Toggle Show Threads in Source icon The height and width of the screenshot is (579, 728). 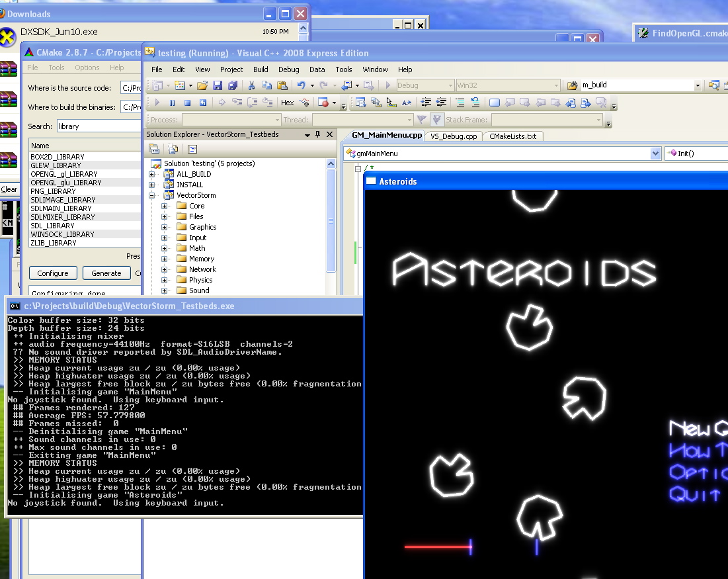coord(304,103)
